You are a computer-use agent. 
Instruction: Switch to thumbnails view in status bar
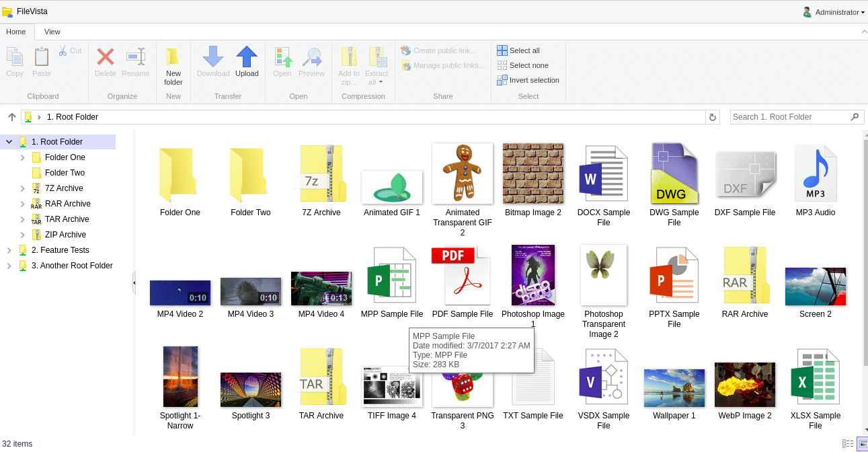click(x=862, y=444)
